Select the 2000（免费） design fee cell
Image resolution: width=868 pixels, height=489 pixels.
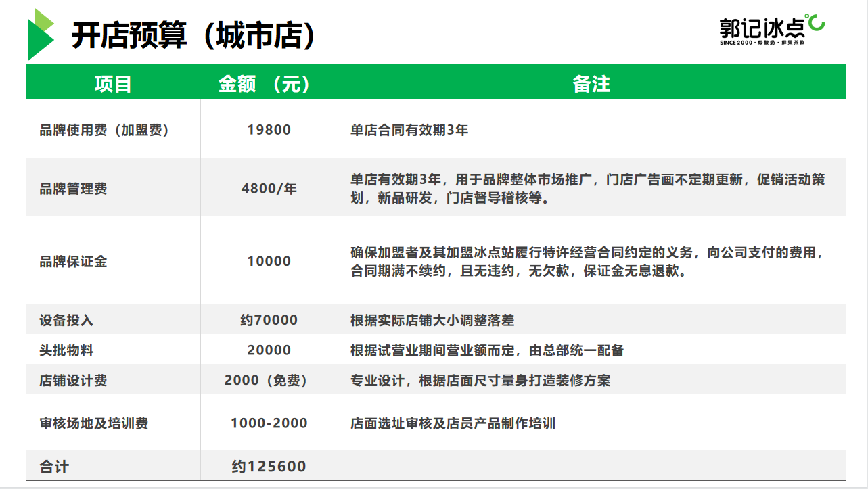pyautogui.click(x=269, y=381)
